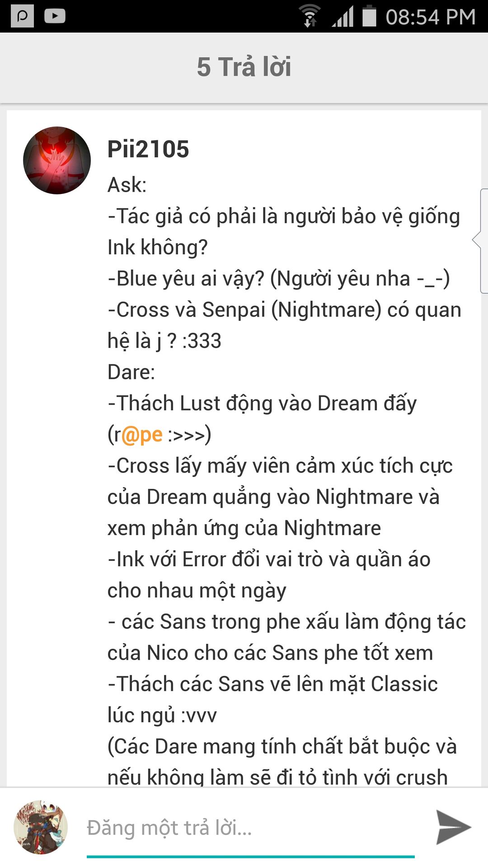
Task: Tap the send reply arrow icon
Action: coord(453,827)
